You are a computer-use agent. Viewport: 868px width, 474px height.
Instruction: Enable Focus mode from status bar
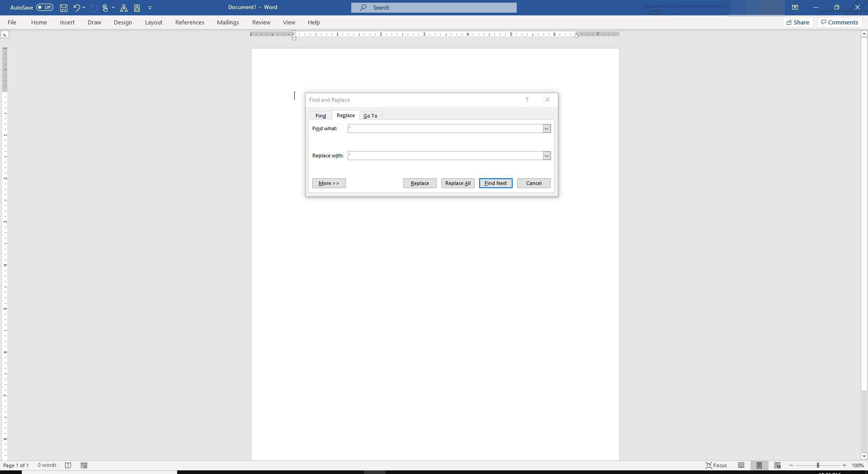pos(717,465)
